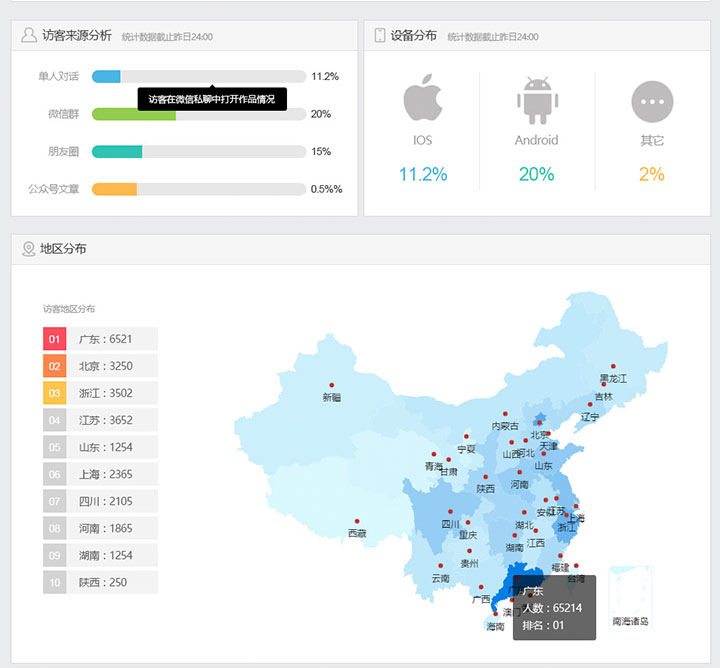Click the 青海 province on map
This screenshot has width=720, height=668.
pyautogui.click(x=433, y=466)
